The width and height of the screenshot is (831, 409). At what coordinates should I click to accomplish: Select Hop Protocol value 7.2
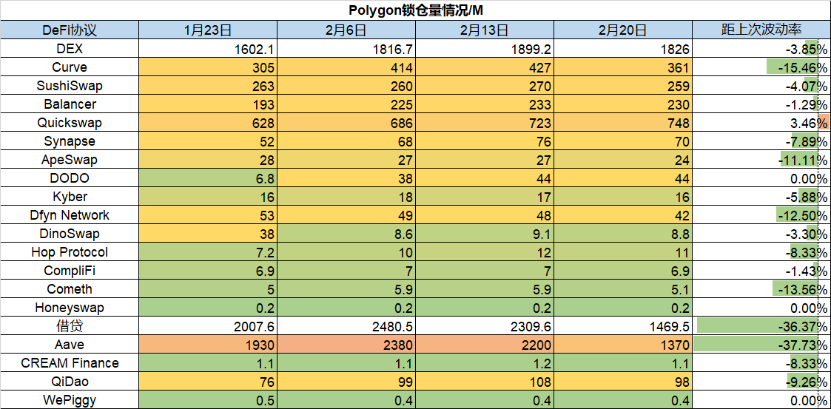pos(208,252)
